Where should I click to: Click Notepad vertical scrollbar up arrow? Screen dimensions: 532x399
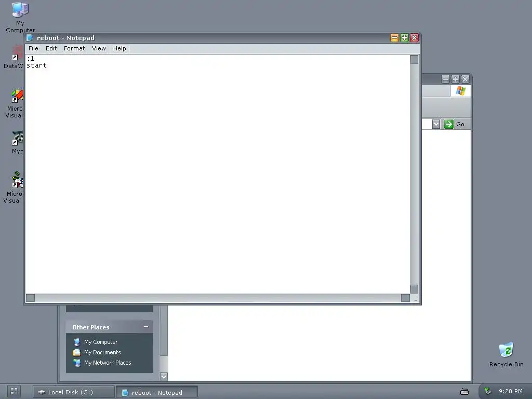click(414, 59)
